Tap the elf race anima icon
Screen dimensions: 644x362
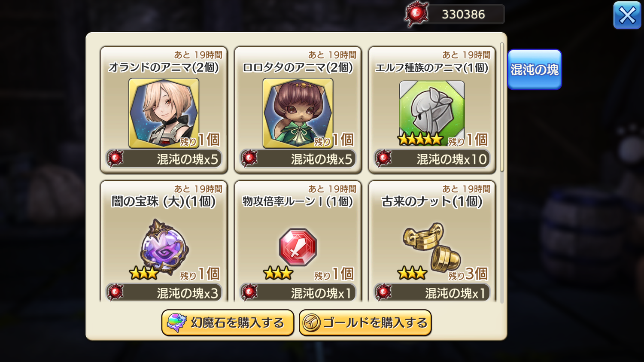tap(432, 111)
